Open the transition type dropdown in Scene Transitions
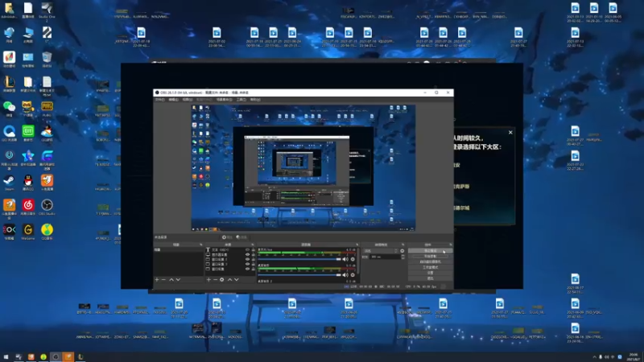Image resolution: width=644 pixels, height=362 pixels. click(380, 251)
